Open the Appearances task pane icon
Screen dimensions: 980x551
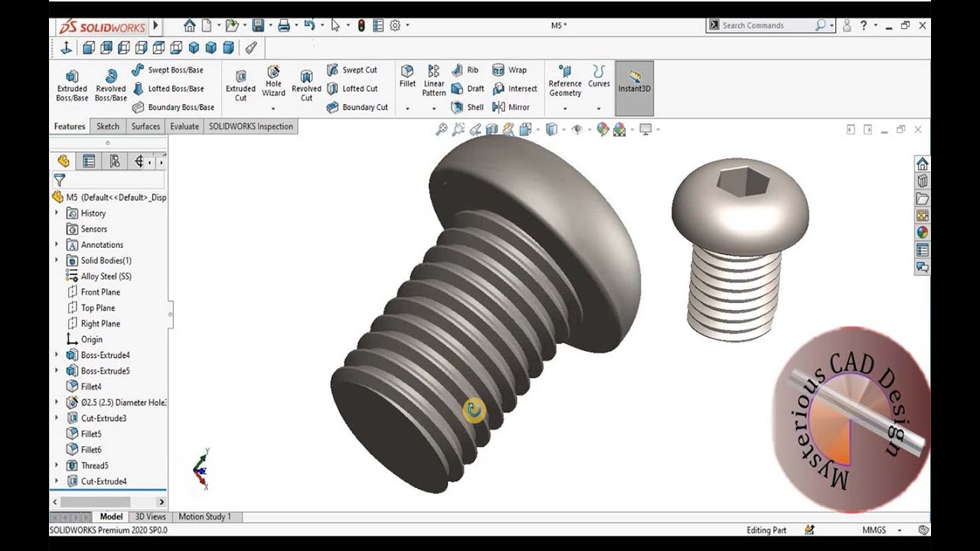click(923, 233)
